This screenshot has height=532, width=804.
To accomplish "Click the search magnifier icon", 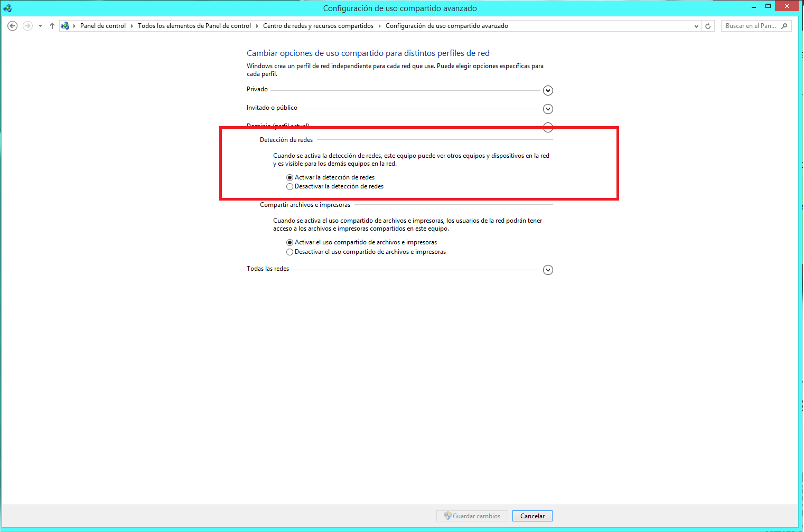I will (784, 26).
